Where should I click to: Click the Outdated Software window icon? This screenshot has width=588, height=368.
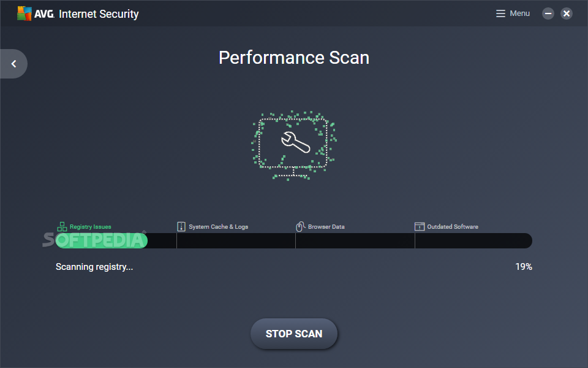(419, 226)
